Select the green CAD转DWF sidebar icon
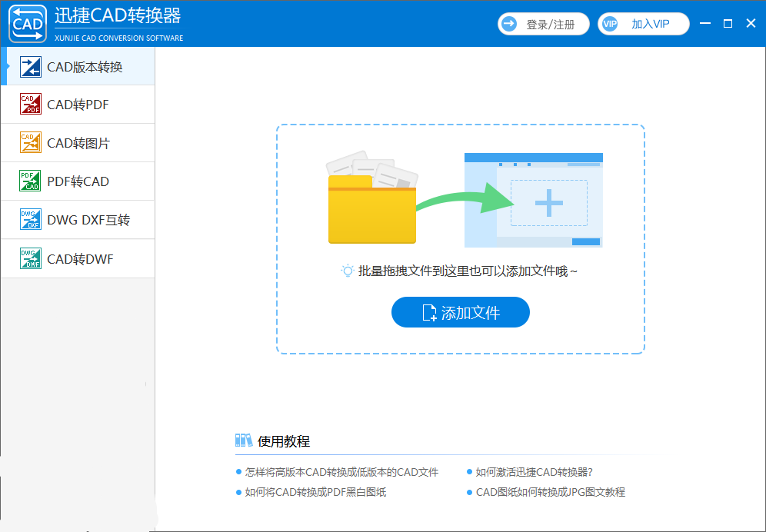Screen dimensions: 766x532 [29, 258]
